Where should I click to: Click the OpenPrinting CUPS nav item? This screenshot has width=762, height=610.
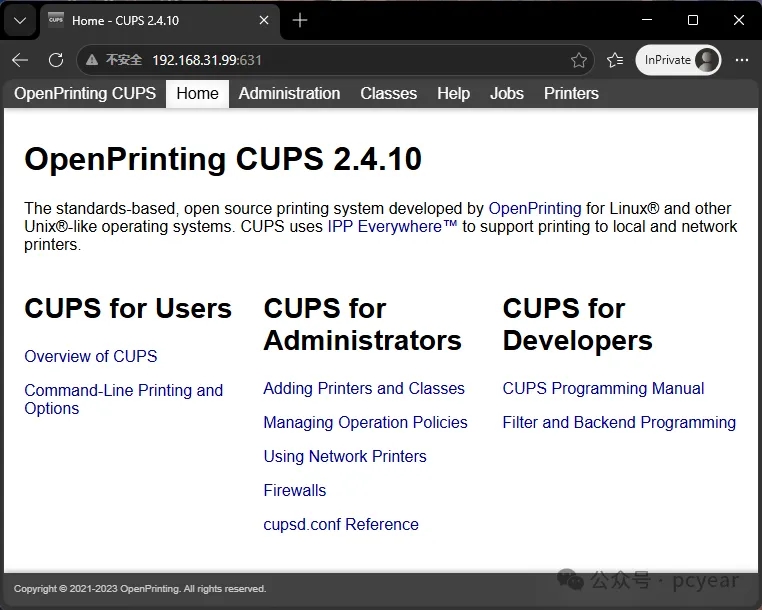coord(85,93)
